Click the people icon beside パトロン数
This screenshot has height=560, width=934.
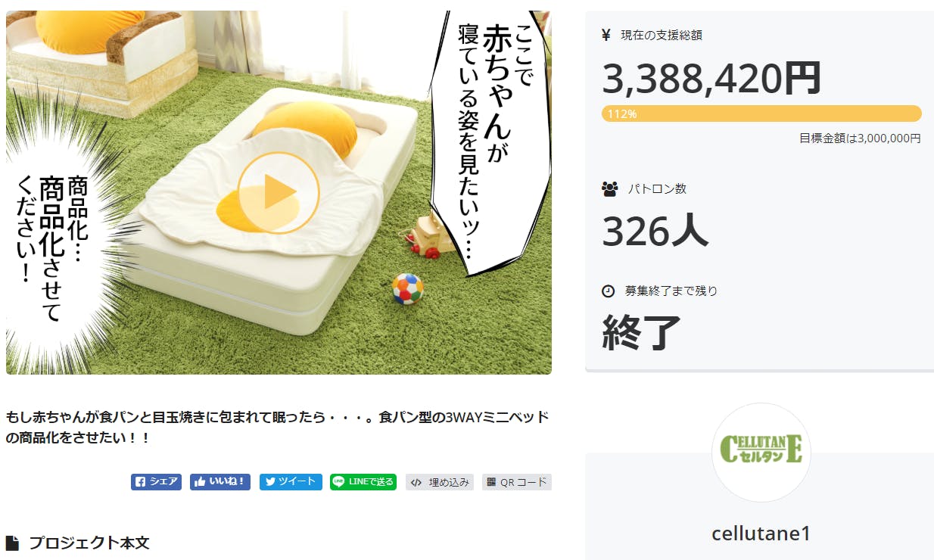[x=609, y=189]
